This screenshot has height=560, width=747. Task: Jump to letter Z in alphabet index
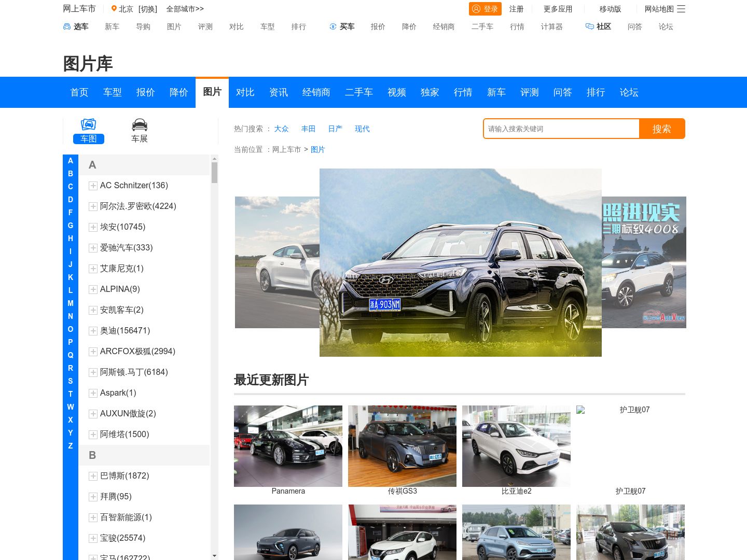click(x=71, y=446)
